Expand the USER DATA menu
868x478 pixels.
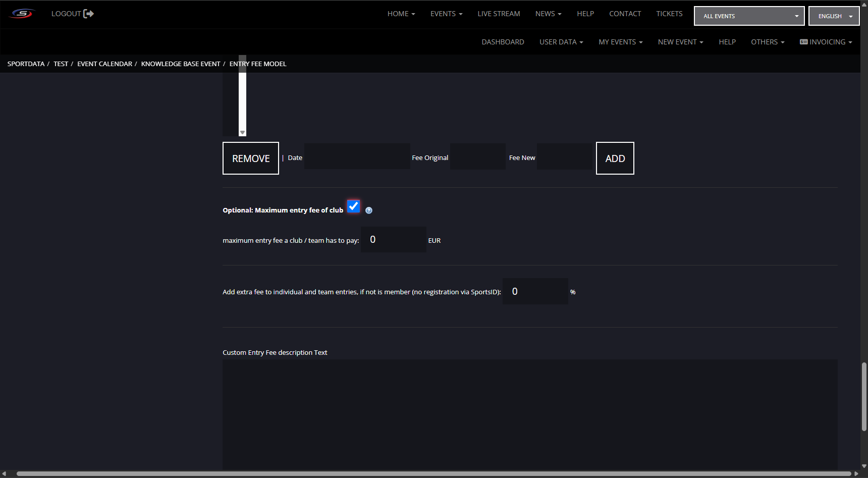(561, 42)
